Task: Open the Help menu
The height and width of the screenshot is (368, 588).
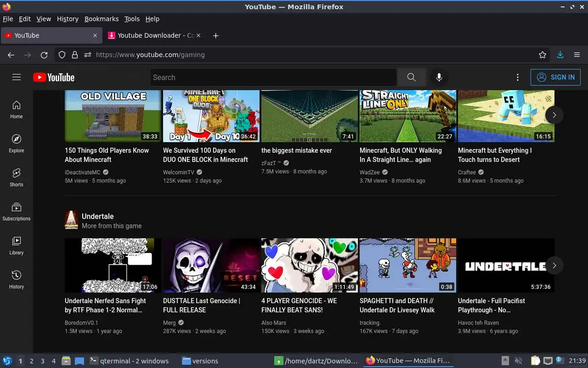Action: coord(153,19)
